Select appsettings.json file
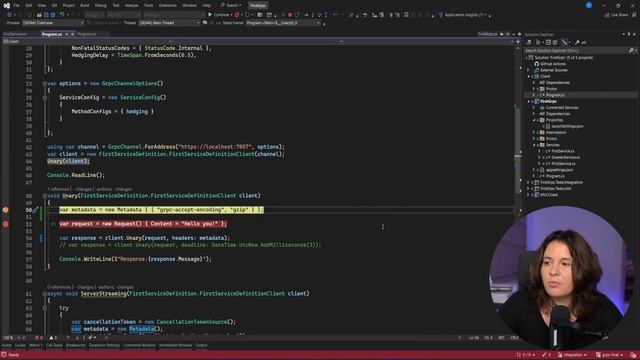The image size is (640, 360). click(x=559, y=170)
